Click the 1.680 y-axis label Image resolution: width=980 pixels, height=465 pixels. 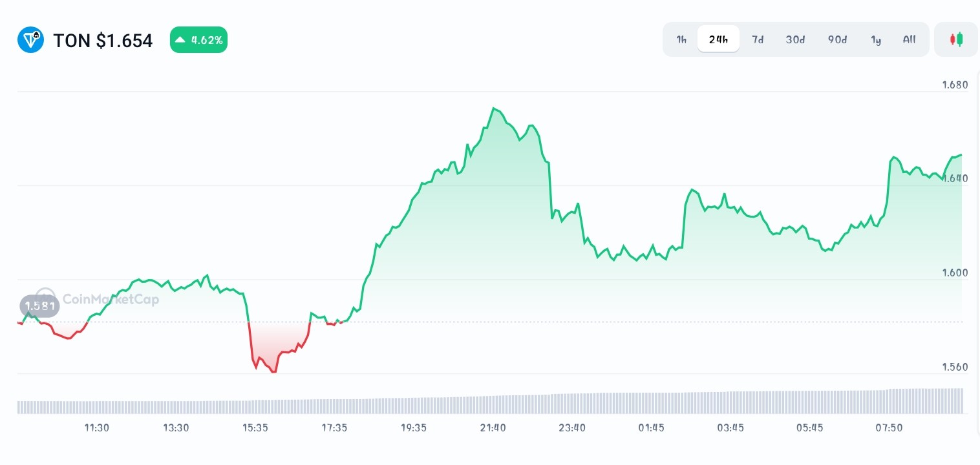pyautogui.click(x=954, y=85)
